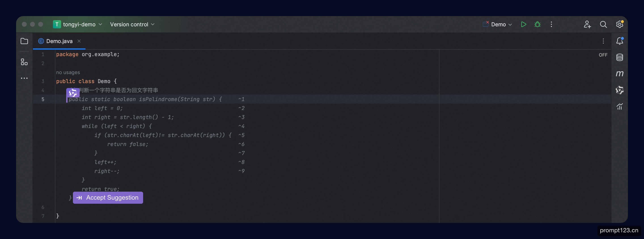
Task: Click suggested 'while (left < right) {' line
Action: pyautogui.click(x=117, y=126)
